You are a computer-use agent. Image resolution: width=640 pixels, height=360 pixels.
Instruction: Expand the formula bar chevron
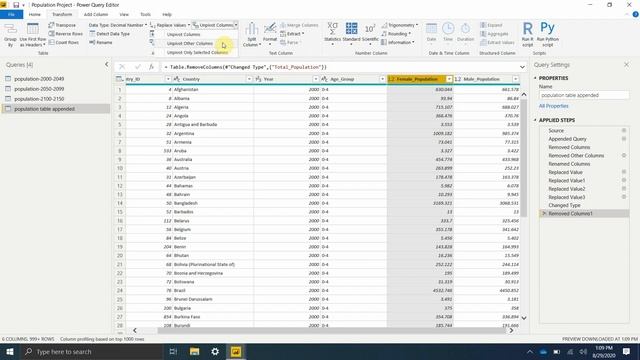pyautogui.click(x=522, y=67)
